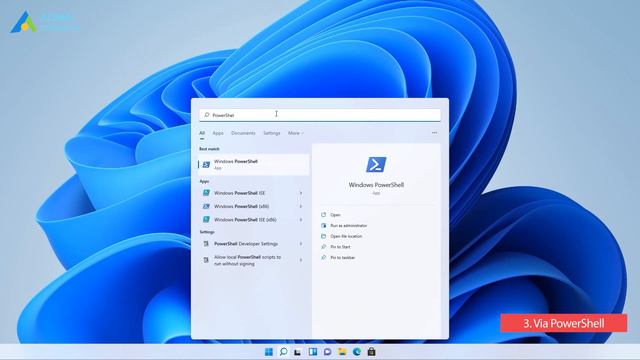This screenshot has height=360, width=640.
Task: Click Pin to Start label
Action: coord(340,247)
